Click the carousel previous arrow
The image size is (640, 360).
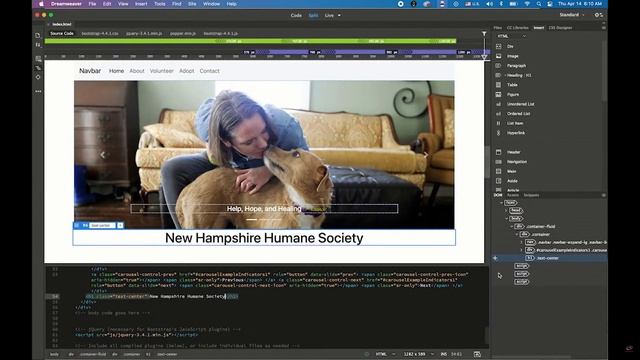pyautogui.click(x=103, y=155)
